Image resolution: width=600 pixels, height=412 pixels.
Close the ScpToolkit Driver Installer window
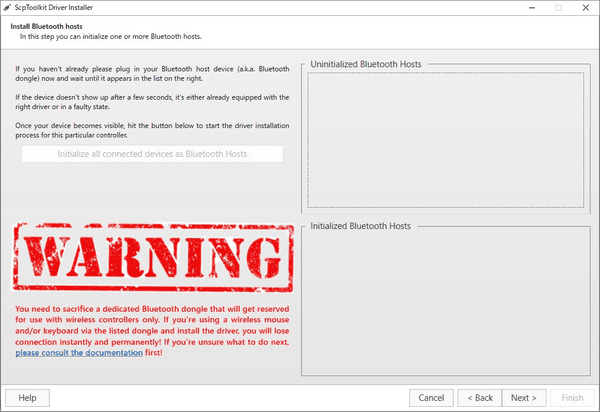586,8
